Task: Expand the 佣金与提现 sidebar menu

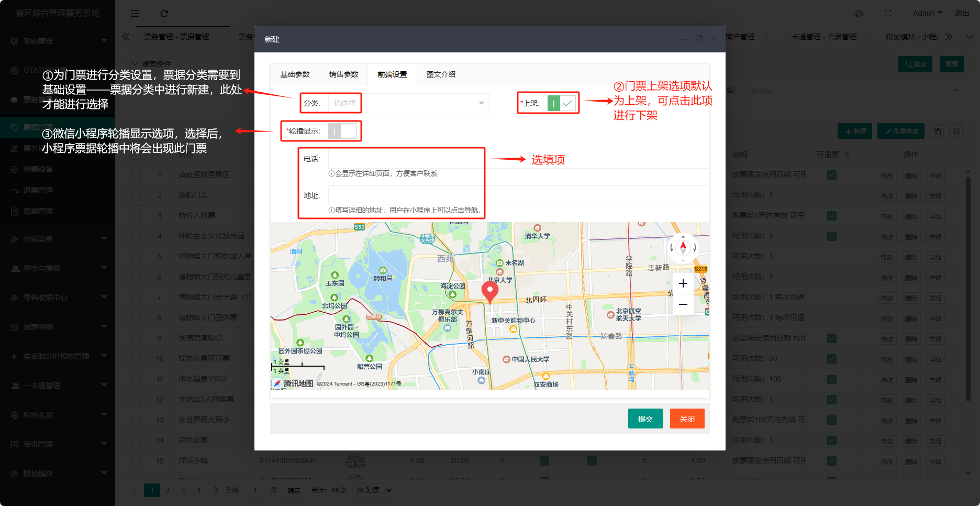Action: coord(58,268)
